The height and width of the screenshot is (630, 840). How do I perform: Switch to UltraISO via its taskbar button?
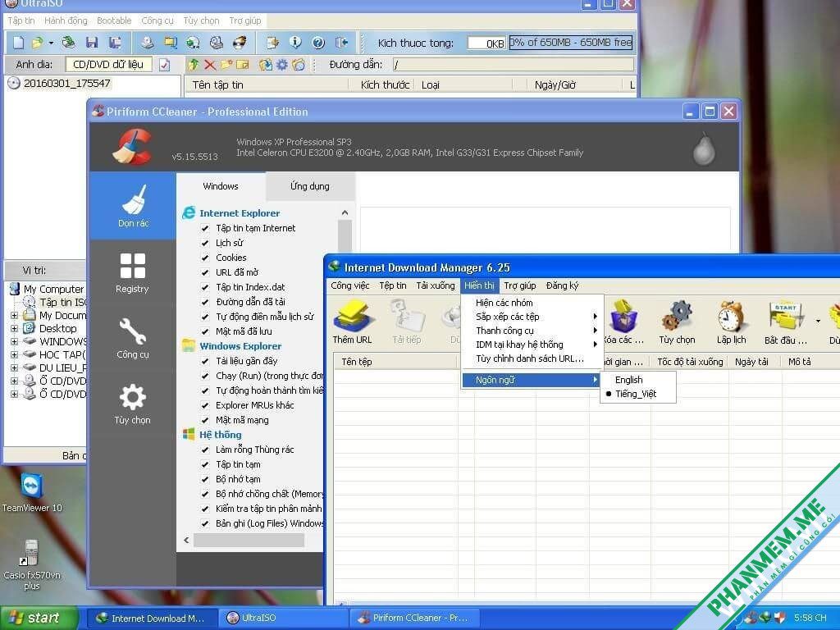click(284, 619)
